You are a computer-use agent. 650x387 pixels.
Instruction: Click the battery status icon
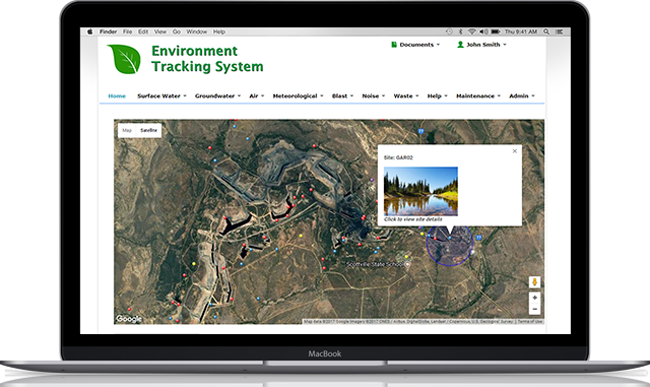(496, 31)
